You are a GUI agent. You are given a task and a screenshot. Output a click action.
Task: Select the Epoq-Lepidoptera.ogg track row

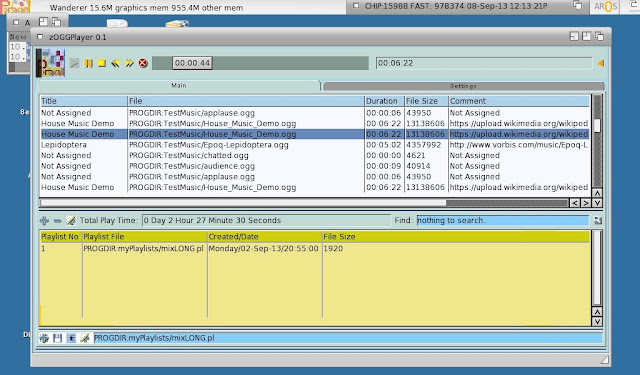[314, 145]
